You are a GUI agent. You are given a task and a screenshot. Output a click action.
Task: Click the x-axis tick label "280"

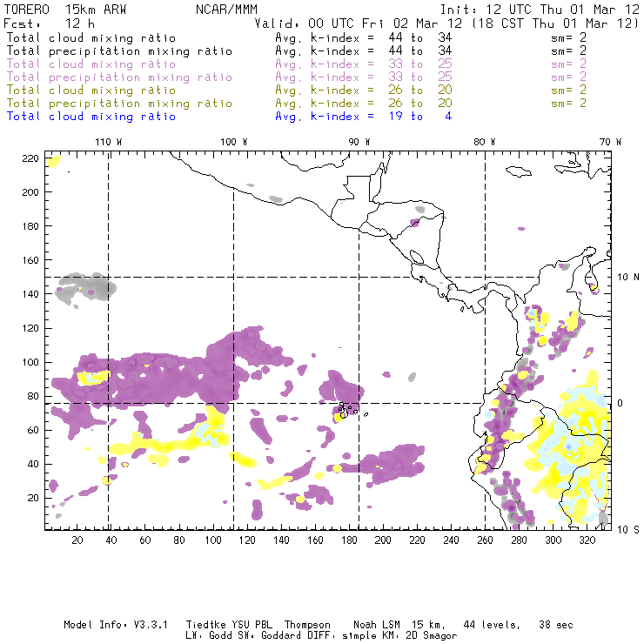pos(520,540)
